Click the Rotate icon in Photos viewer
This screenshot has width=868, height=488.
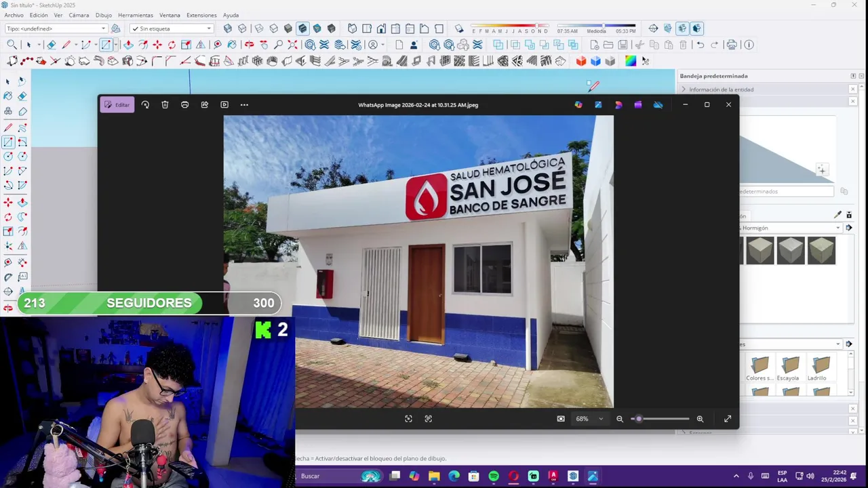(145, 104)
